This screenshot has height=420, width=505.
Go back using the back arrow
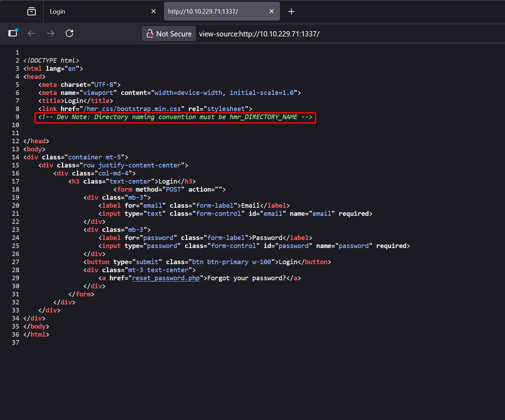tap(32, 33)
